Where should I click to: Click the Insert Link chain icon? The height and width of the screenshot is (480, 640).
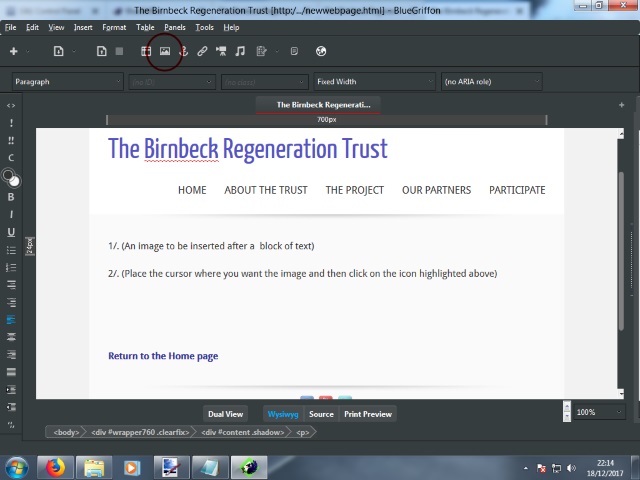tap(202, 51)
